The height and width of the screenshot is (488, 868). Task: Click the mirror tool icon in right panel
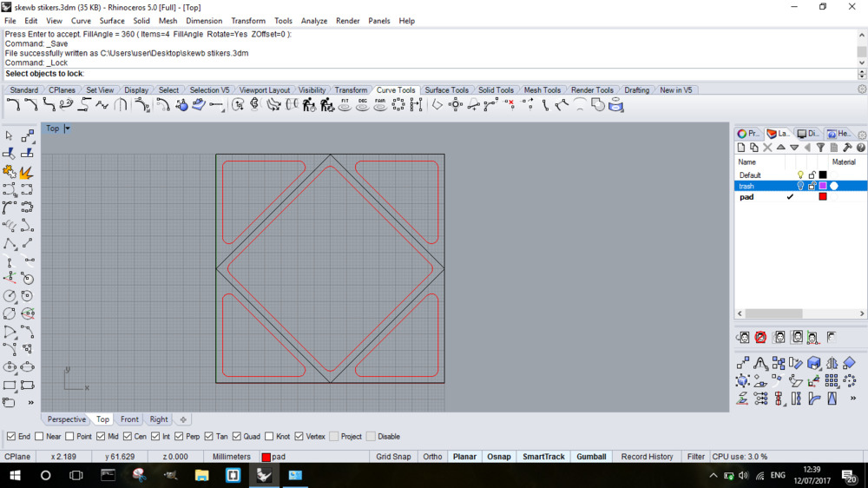click(832, 363)
